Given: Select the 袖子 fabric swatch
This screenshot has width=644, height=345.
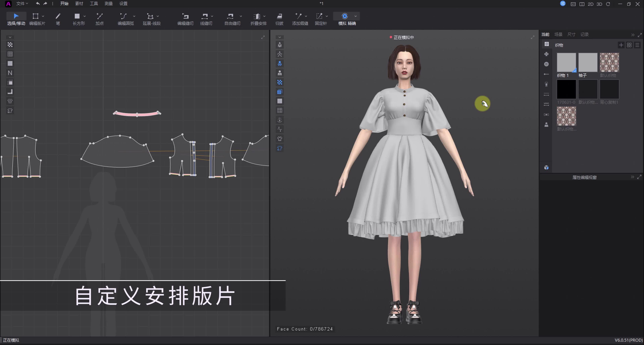Looking at the screenshot, I should click(x=588, y=62).
